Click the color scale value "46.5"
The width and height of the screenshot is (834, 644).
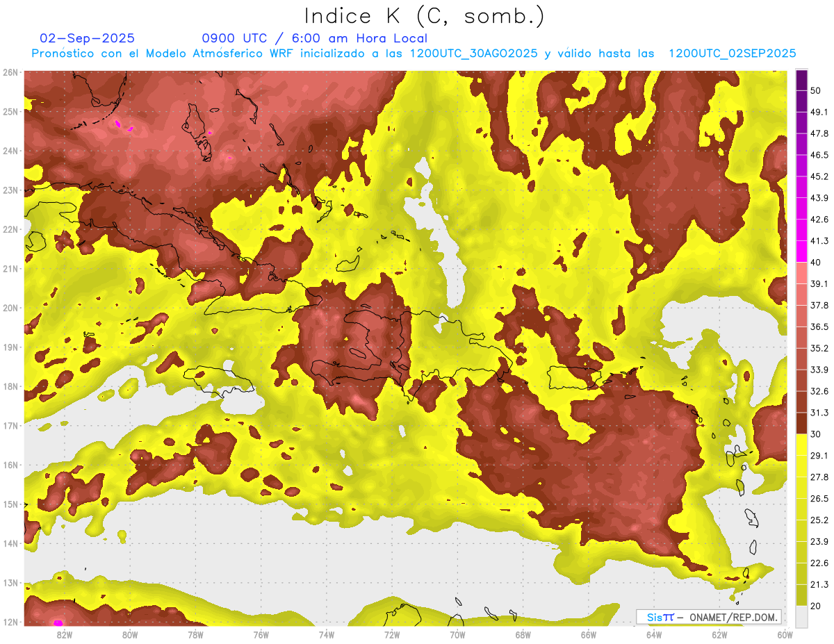point(819,155)
